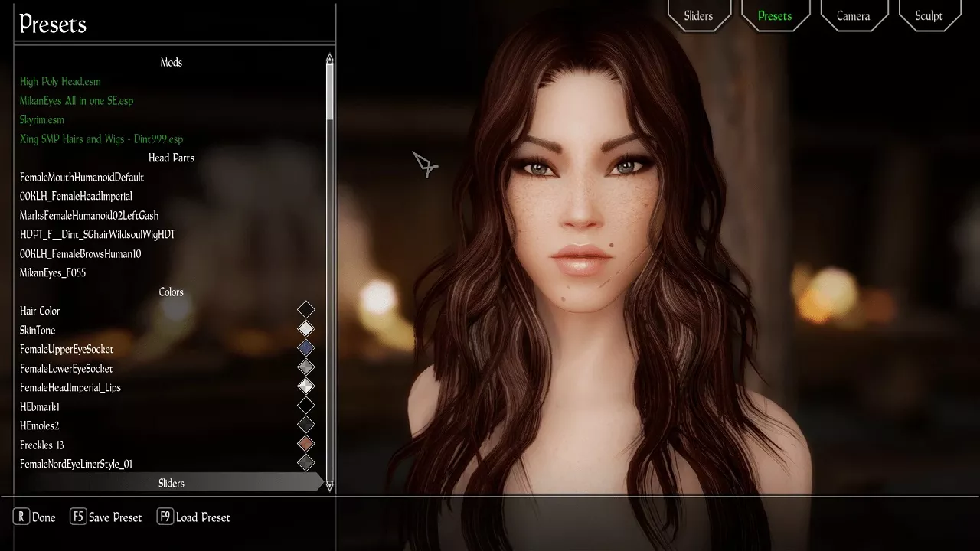Go to the Sculpt tab
980x551 pixels.
click(x=929, y=15)
